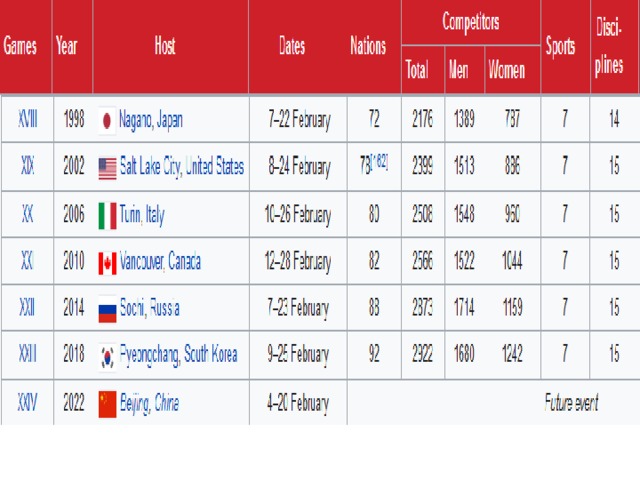
Task: Click the United States flag icon
Action: pyautogui.click(x=107, y=169)
